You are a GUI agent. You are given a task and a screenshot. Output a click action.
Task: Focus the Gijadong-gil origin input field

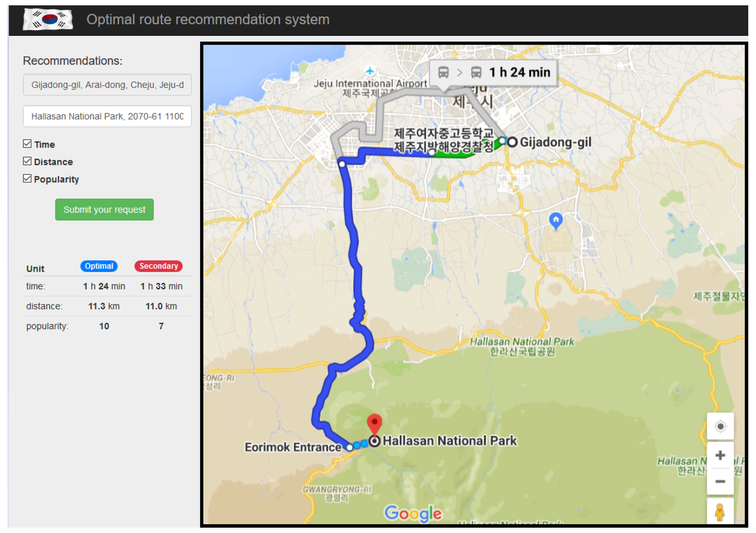(x=107, y=85)
